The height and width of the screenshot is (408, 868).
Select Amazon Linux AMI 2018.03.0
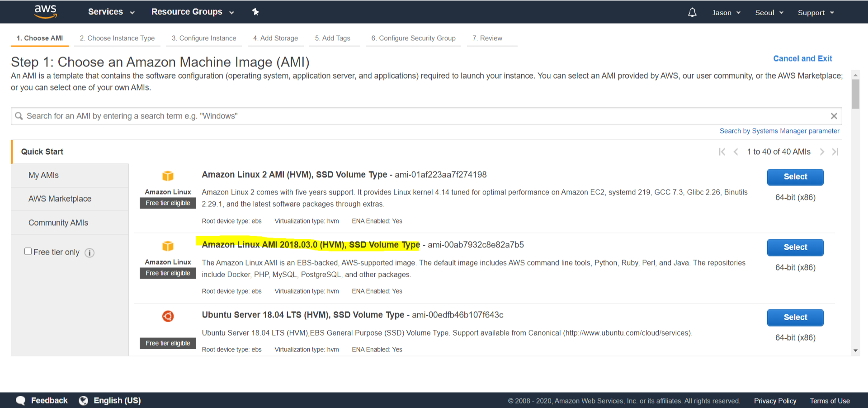click(795, 247)
